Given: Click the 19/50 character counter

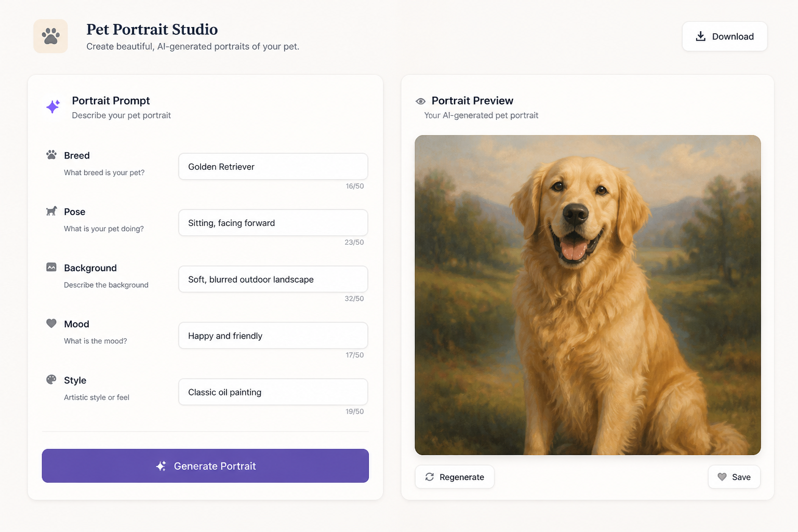Looking at the screenshot, I should coord(355,411).
